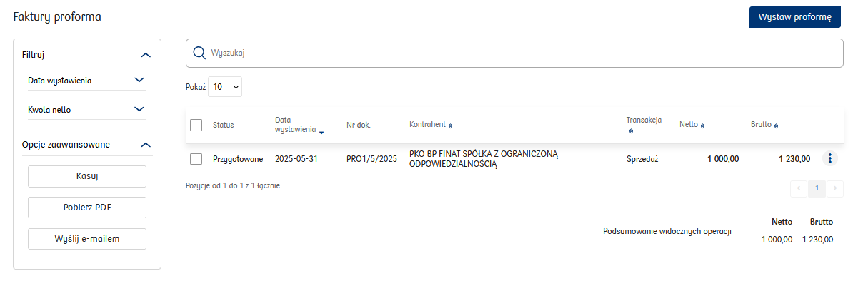
Task: Click the Wystaw proformę button
Action: (795, 17)
